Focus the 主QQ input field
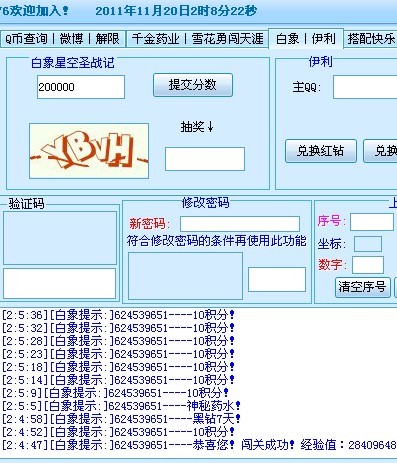397x463 pixels. tap(365, 87)
